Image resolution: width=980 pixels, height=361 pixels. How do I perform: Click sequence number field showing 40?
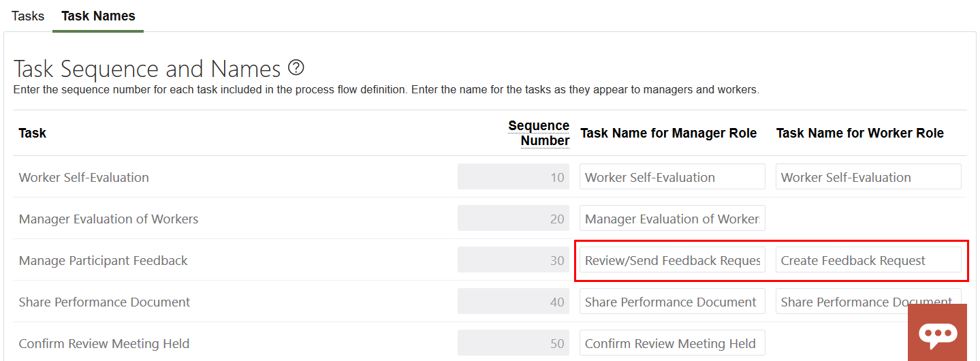pos(513,302)
